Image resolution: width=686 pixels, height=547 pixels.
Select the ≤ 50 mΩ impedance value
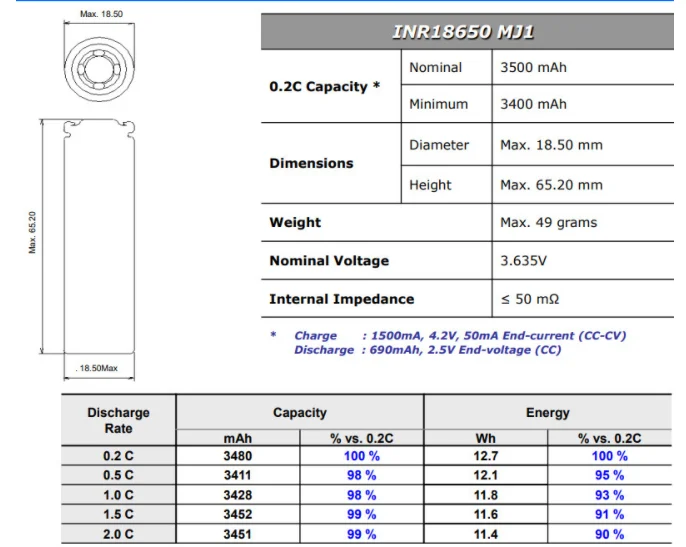(x=529, y=299)
